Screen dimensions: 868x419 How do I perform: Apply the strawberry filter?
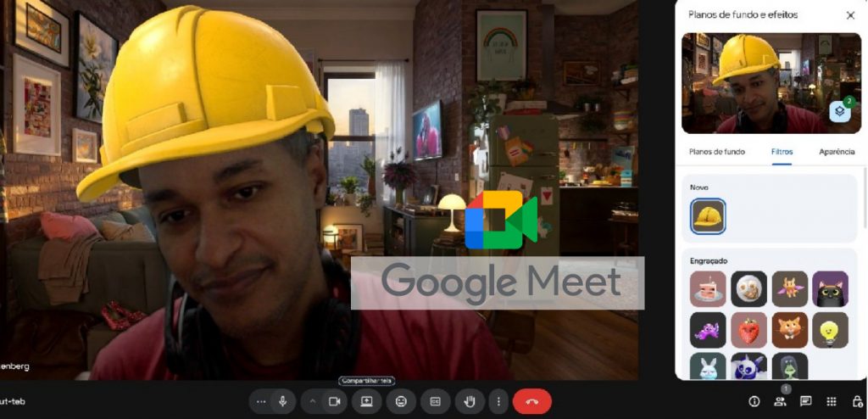pos(749,330)
